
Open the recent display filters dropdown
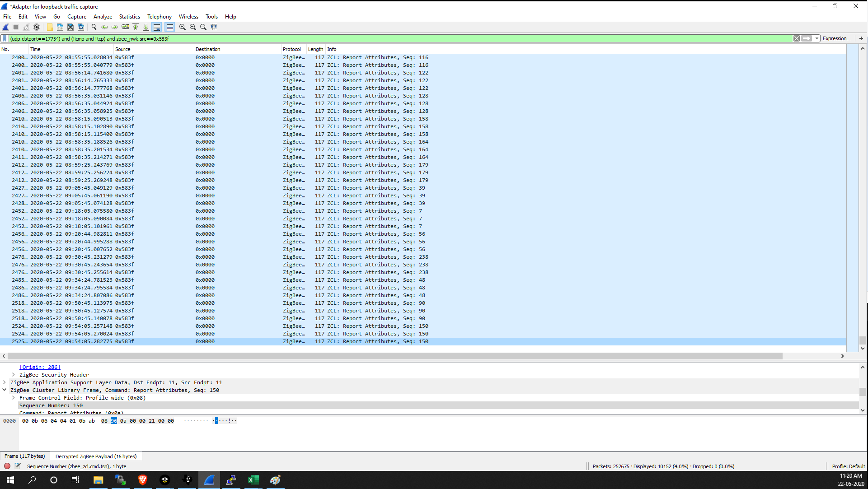(817, 39)
